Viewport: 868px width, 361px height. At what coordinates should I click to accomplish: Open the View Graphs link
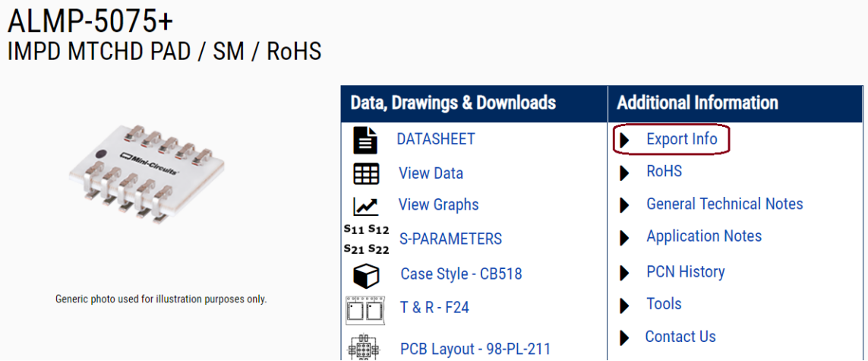[x=438, y=205]
